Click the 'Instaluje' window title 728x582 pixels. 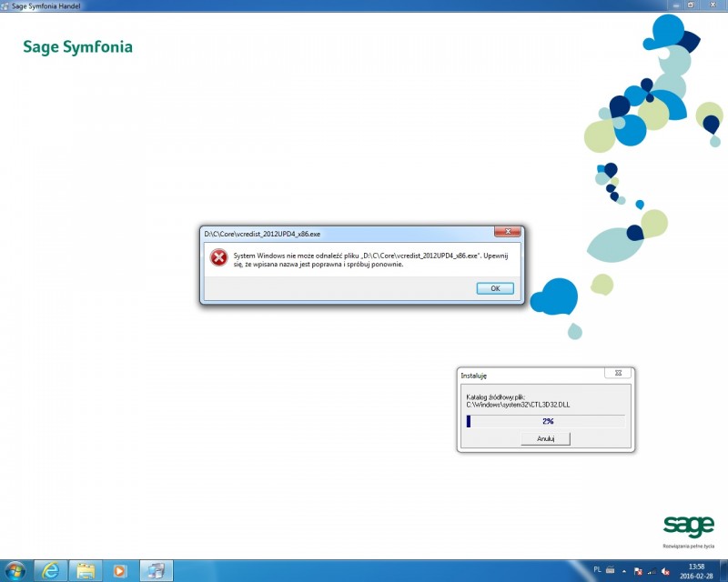click(473, 376)
